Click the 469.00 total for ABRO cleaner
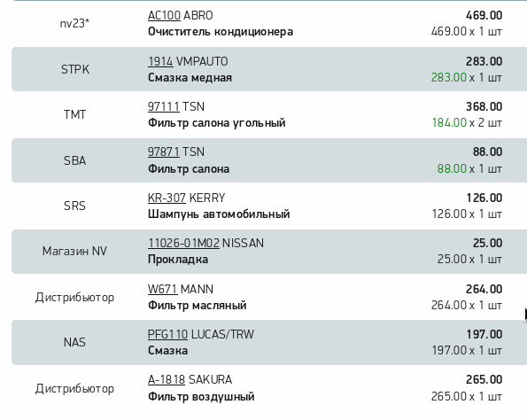Viewport: 527px width, 420px height. pyautogui.click(x=484, y=15)
